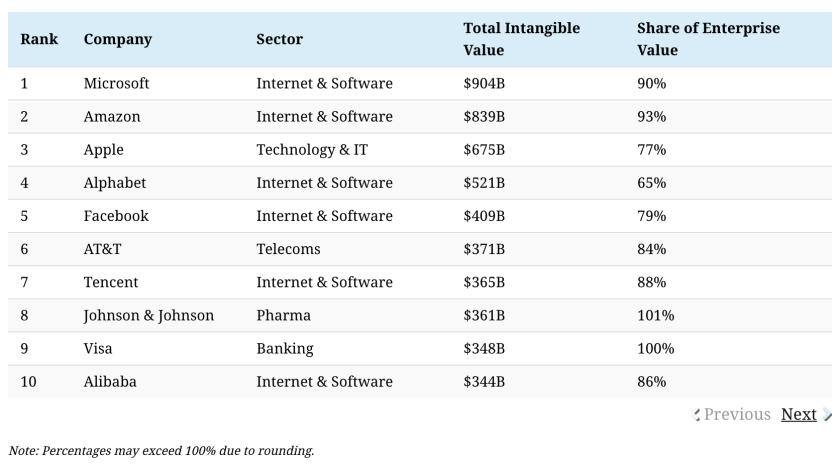This screenshot has height=470, width=840.
Task: Click the rounding note below the table
Action: pyautogui.click(x=161, y=451)
